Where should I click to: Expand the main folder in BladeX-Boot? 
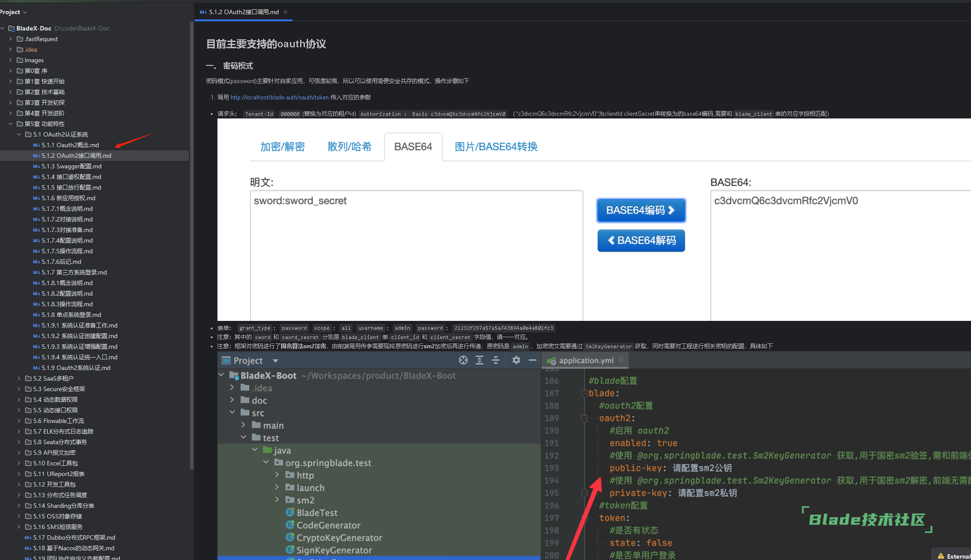tap(244, 425)
